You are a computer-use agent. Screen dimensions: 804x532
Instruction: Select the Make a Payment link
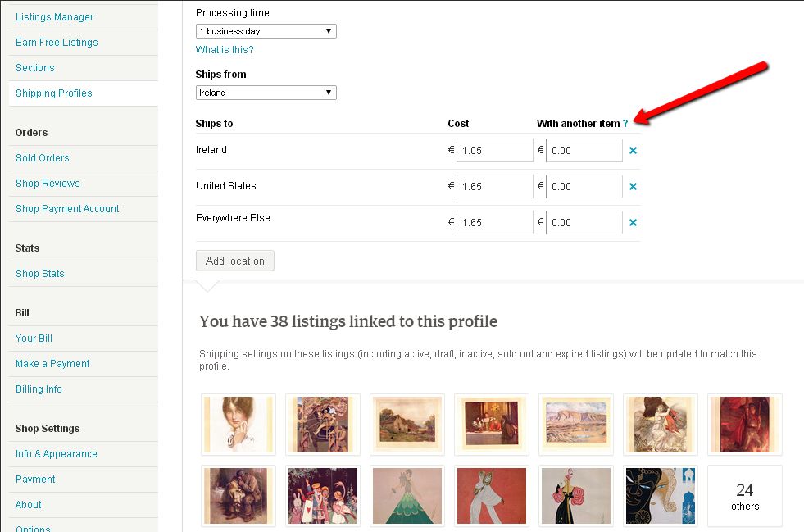tap(52, 364)
